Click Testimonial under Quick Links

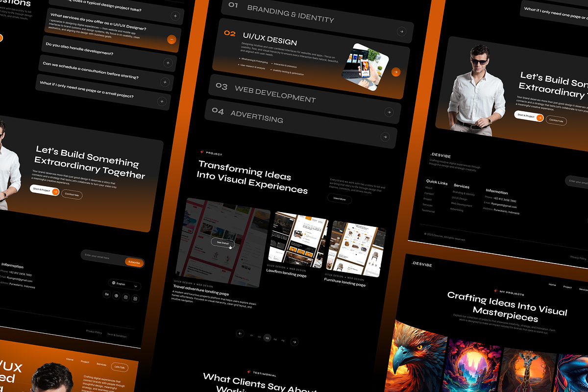(x=428, y=211)
